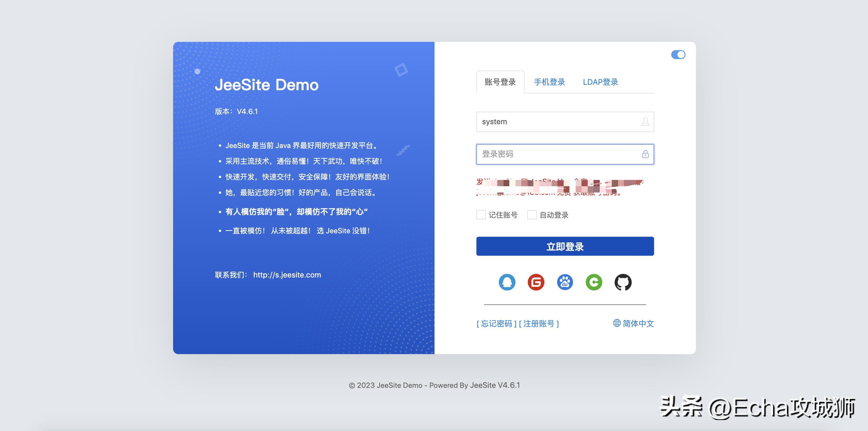Check the 自动登录 option
Image resolution: width=868 pixels, height=431 pixels.
coord(532,215)
